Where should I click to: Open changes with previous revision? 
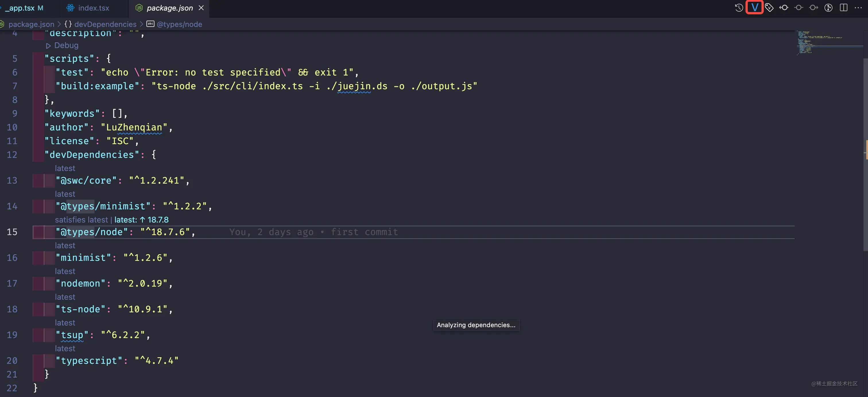(784, 7)
